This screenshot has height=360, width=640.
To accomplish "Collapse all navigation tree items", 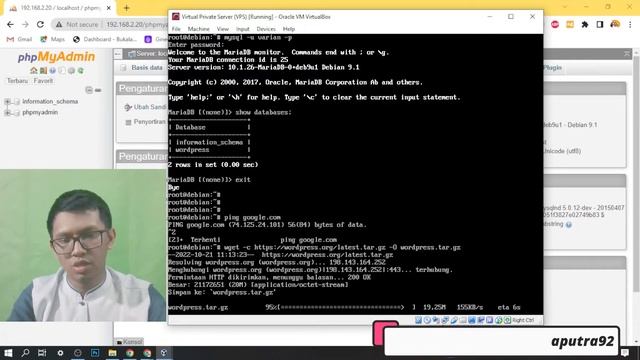I will pos(89,90).
